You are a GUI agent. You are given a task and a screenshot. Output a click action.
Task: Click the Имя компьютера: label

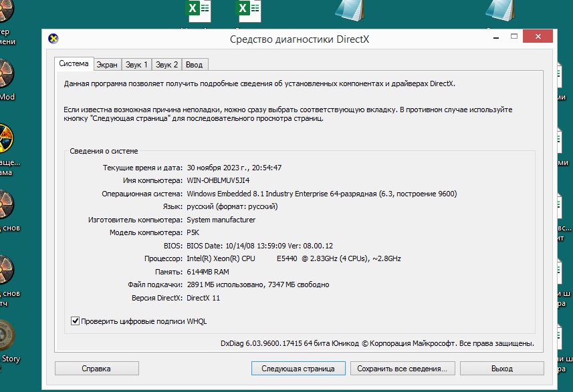[x=152, y=180]
